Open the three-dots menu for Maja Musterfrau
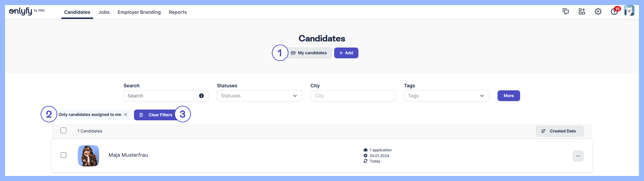Viewport: 644px width, 181px height. click(x=578, y=156)
